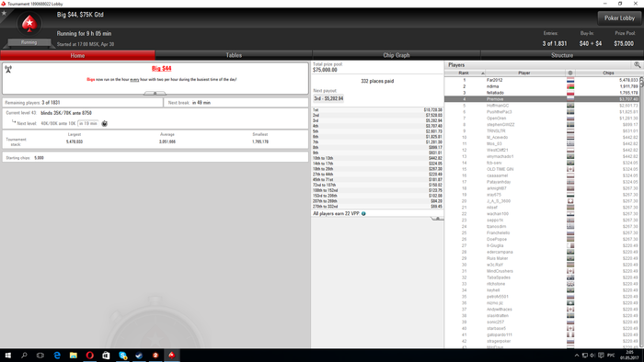Image resolution: width=644 pixels, height=362 pixels.
Task: Click nicholone's UK flag
Action: [x=570, y=284]
